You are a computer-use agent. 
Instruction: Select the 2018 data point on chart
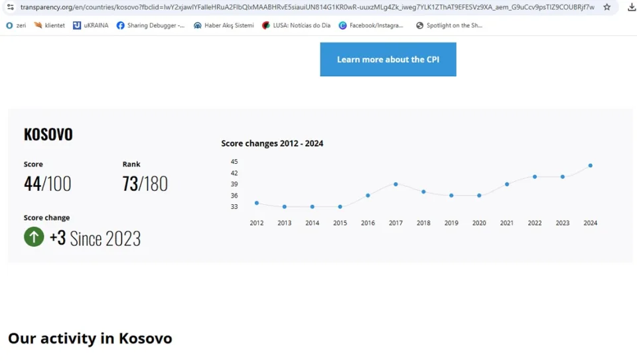(x=423, y=192)
